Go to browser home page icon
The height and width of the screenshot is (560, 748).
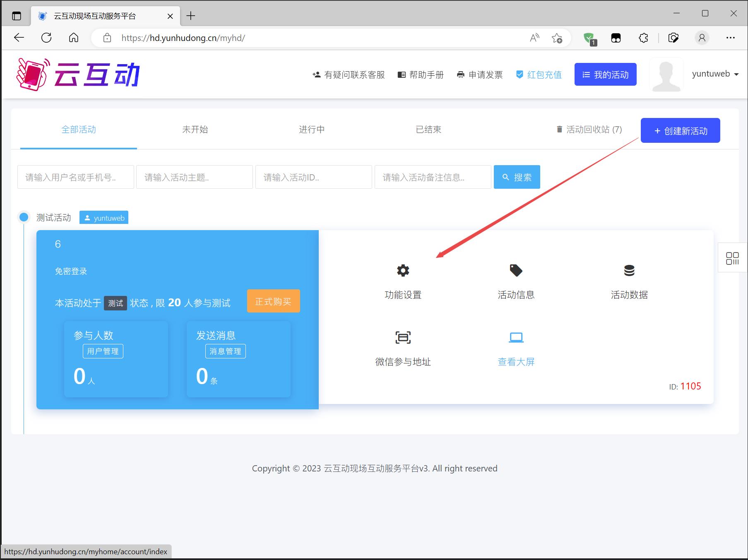click(x=74, y=38)
